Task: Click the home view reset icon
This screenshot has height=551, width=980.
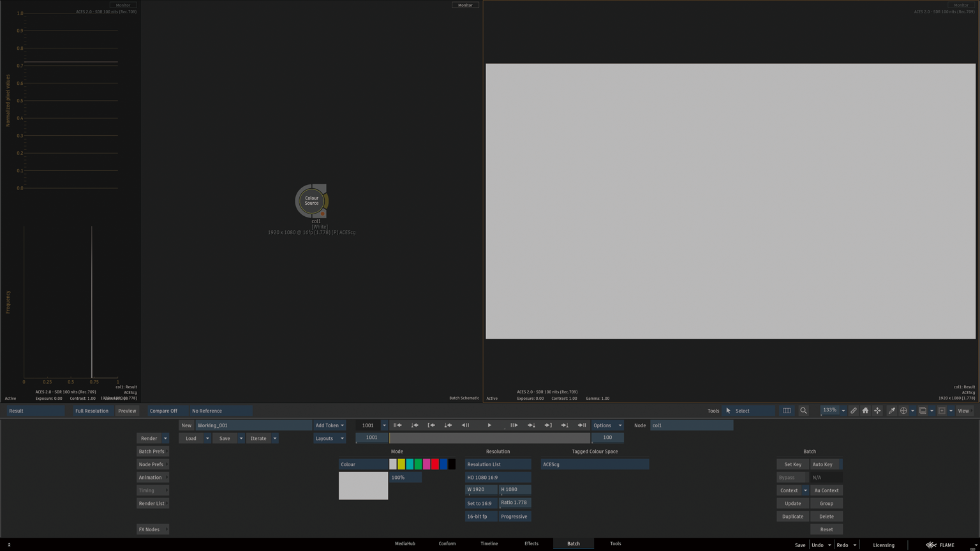Action: coord(865,411)
